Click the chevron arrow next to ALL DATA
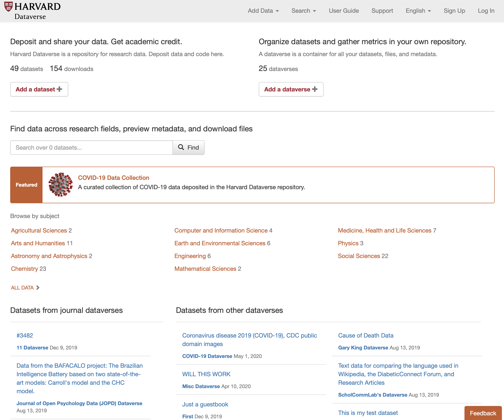The height and width of the screenshot is (420, 504). pos(38,287)
